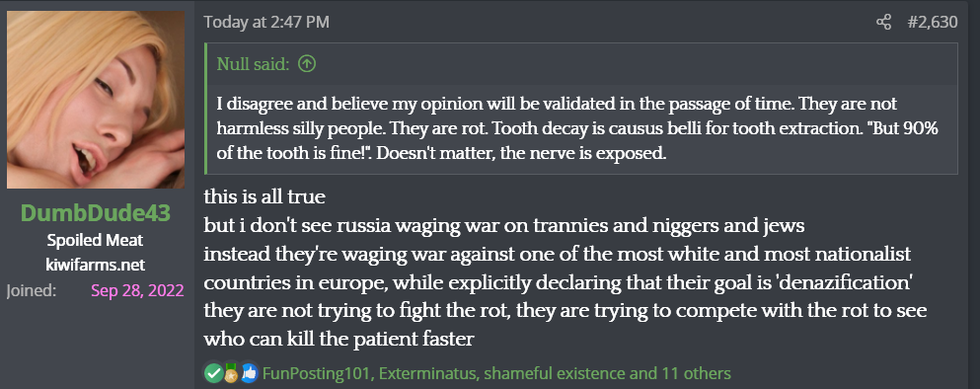Click the 'Today at 2:47 PM' timestamp

(266, 23)
